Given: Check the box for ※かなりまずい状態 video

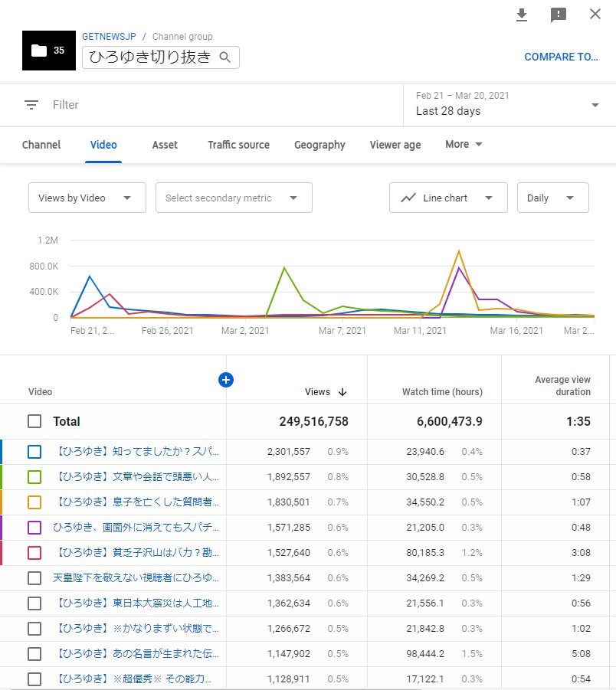Looking at the screenshot, I should click(34, 629).
